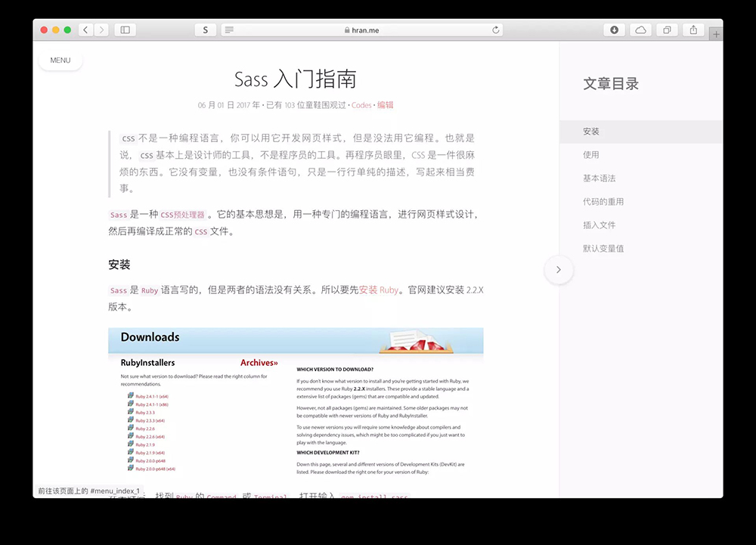Click the iCloud cloud icon in Safari toolbar
The width and height of the screenshot is (756, 545).
click(x=640, y=29)
